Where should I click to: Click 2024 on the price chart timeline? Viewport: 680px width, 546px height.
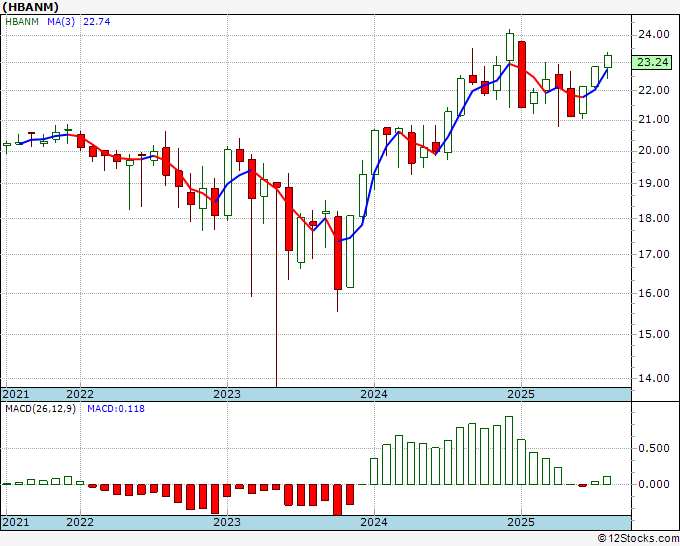[374, 394]
